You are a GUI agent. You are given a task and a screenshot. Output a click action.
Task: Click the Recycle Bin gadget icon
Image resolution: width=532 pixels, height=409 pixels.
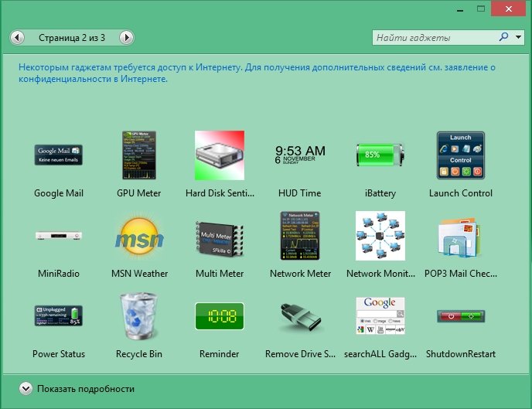139,316
